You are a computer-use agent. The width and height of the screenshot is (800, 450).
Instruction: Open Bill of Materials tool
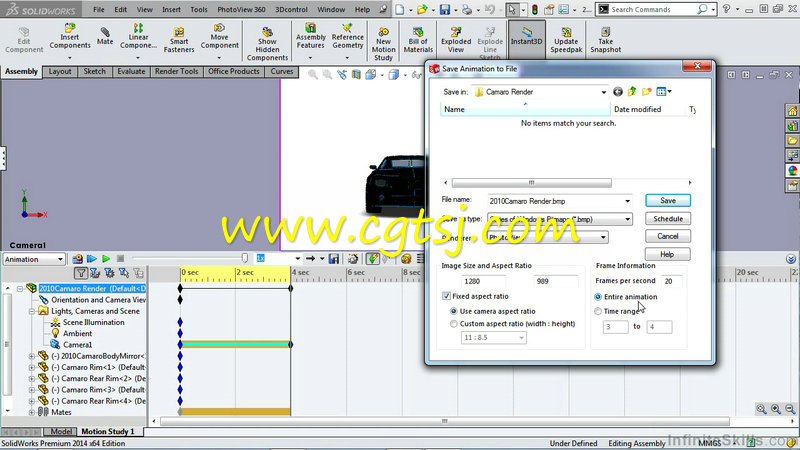[418, 40]
